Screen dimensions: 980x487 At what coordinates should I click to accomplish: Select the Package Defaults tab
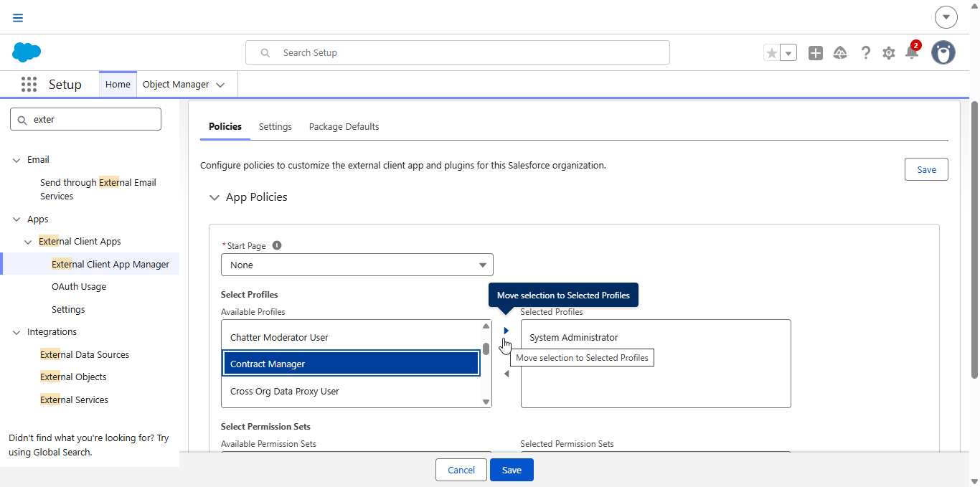pyautogui.click(x=344, y=126)
